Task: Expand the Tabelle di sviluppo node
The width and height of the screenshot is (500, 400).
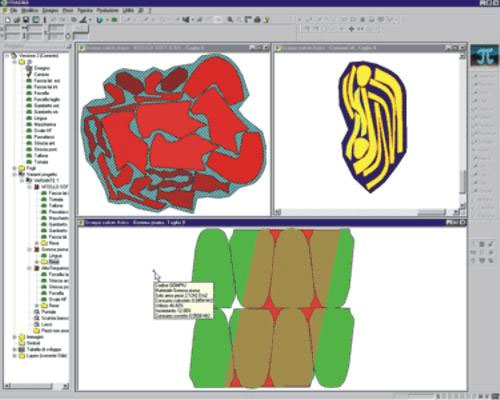Action: point(15,350)
